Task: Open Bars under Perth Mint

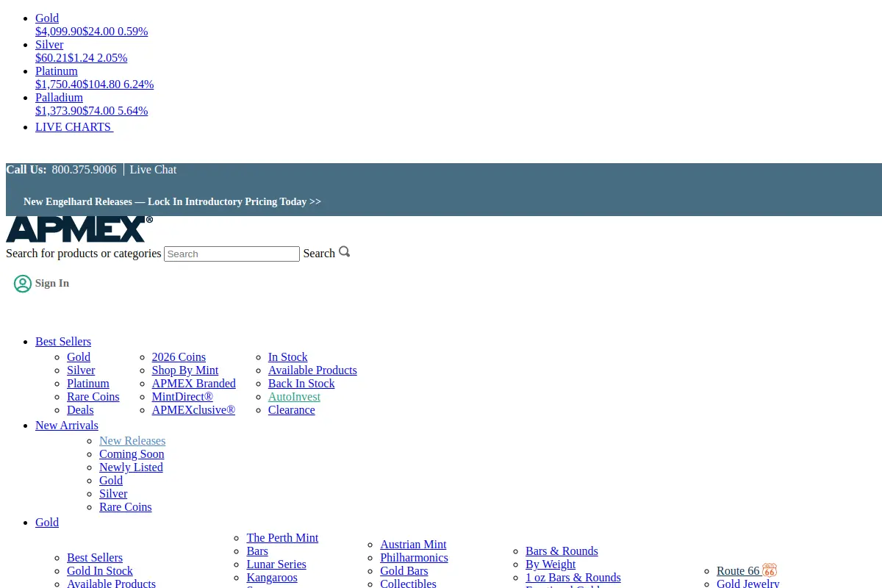Action: (257, 551)
